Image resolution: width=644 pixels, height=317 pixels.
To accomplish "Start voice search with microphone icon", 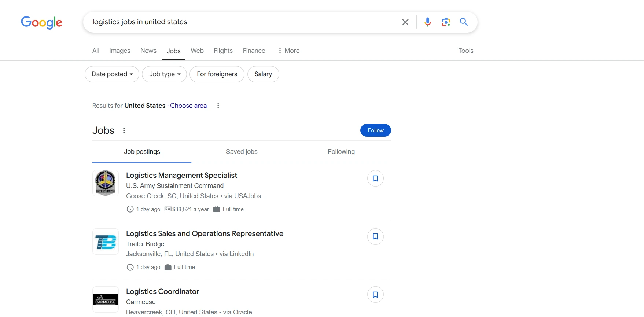I will (x=427, y=22).
